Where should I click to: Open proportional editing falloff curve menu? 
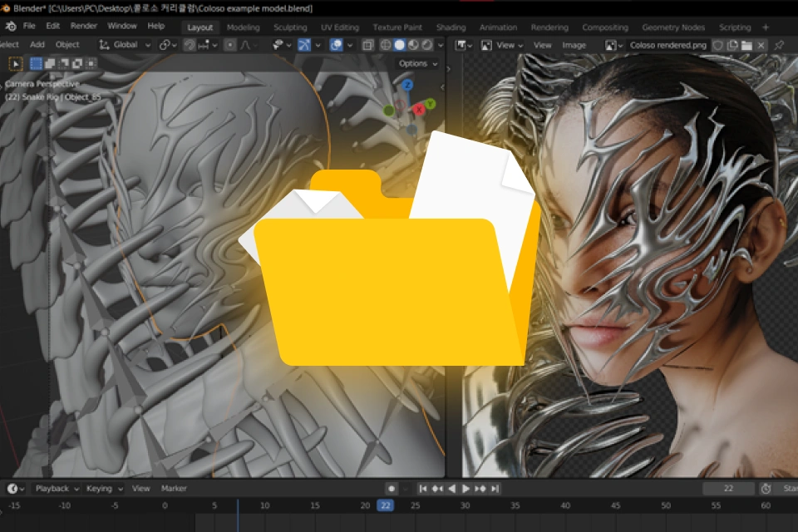coord(249,45)
